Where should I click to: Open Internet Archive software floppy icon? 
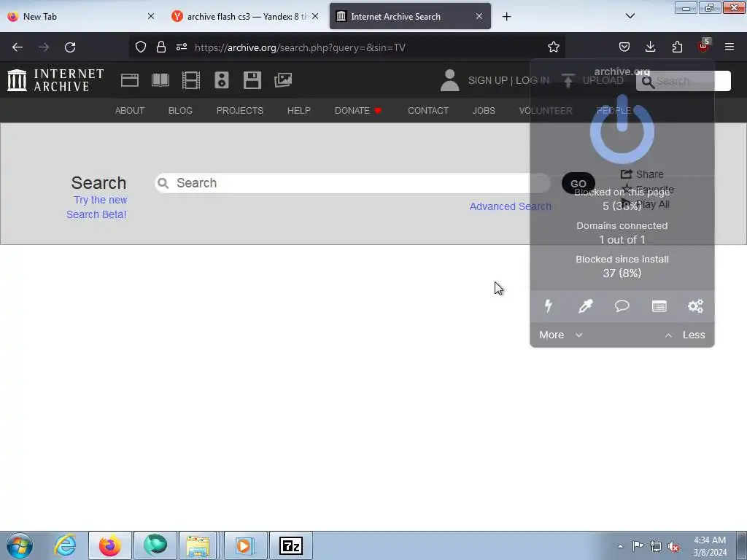click(x=252, y=80)
